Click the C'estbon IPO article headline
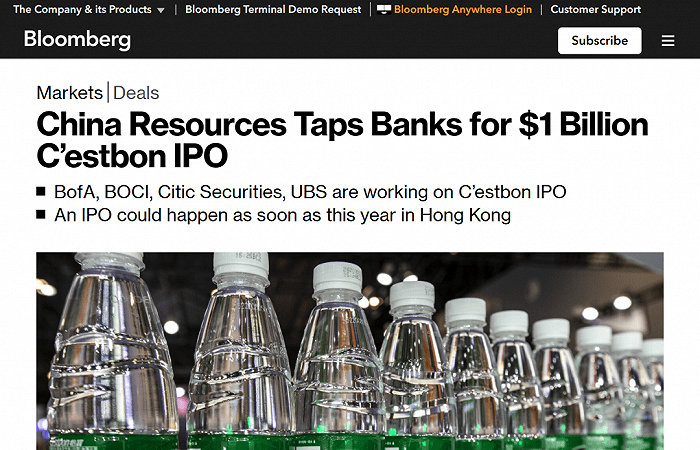Screen dimensions: 700x450 (342, 140)
